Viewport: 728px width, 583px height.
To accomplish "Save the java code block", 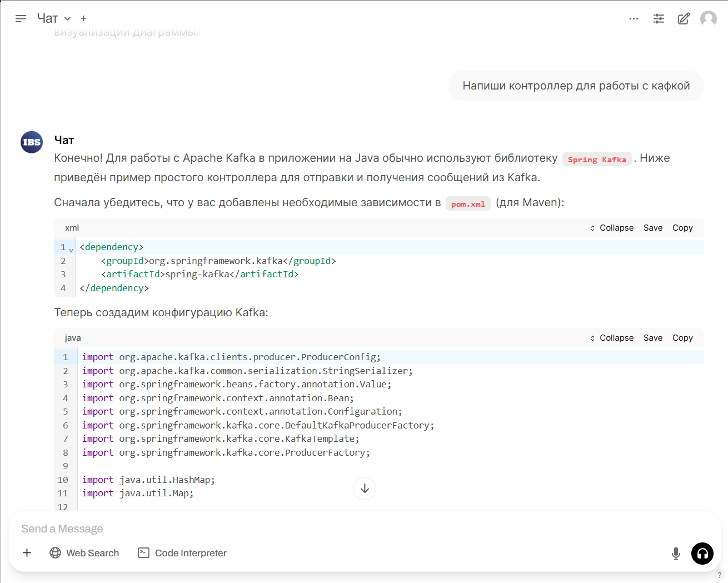I will (652, 338).
